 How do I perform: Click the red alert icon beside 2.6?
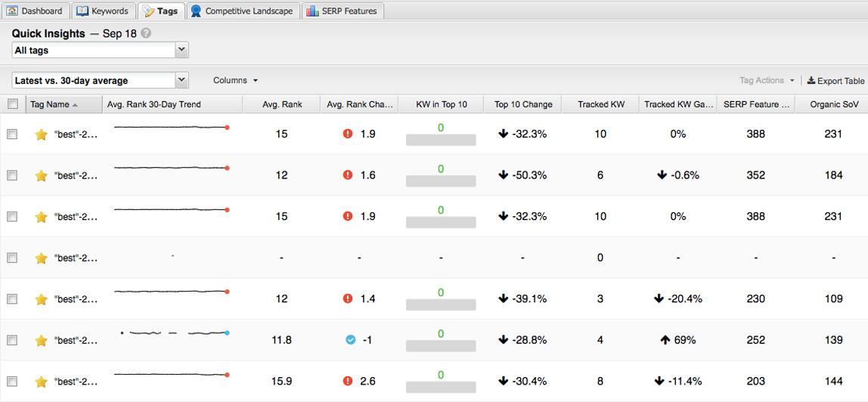pos(348,382)
